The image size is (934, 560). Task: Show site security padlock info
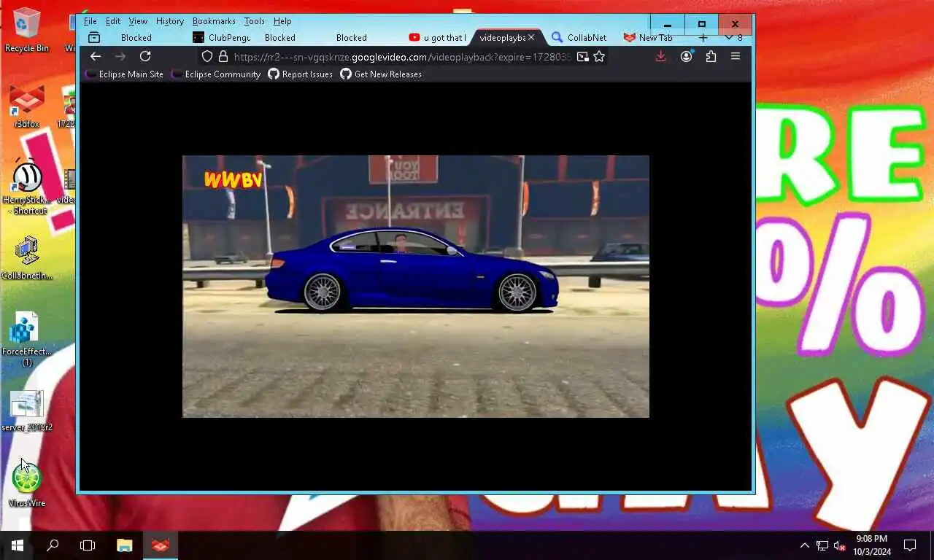[223, 56]
